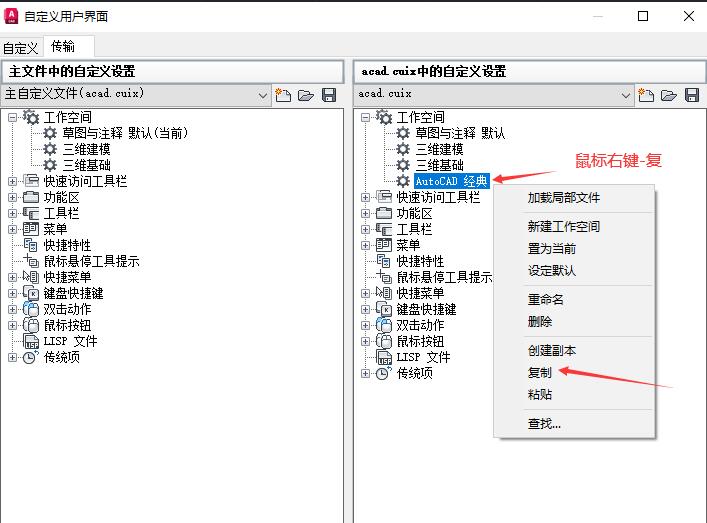Expand 快速访问工具栏 node in left tree
The height and width of the screenshot is (523, 707).
coord(13,181)
